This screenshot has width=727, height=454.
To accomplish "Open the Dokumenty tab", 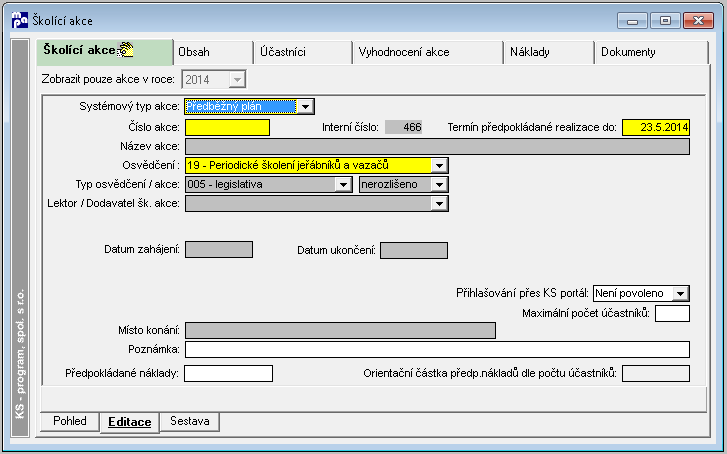I will 651,52.
